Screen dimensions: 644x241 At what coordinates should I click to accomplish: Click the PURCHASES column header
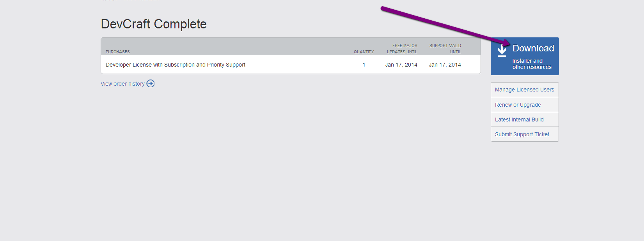point(118,52)
